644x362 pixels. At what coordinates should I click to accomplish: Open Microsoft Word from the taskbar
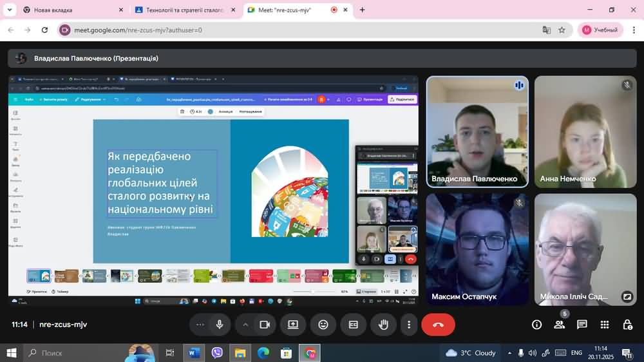(193, 353)
